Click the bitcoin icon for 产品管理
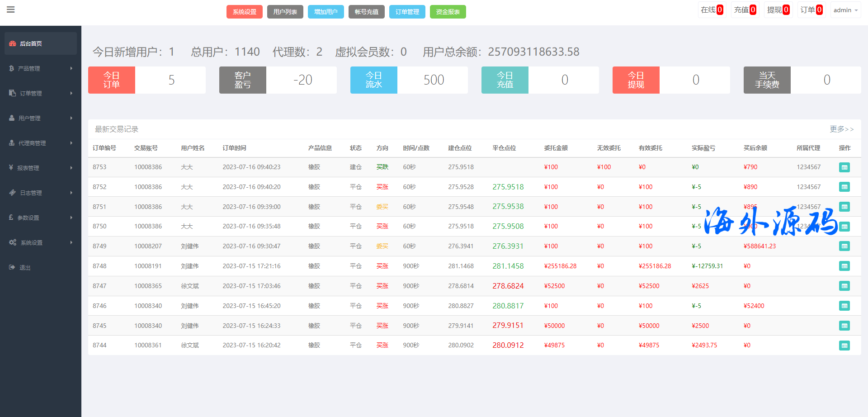This screenshot has width=868, height=417. pyautogui.click(x=12, y=68)
